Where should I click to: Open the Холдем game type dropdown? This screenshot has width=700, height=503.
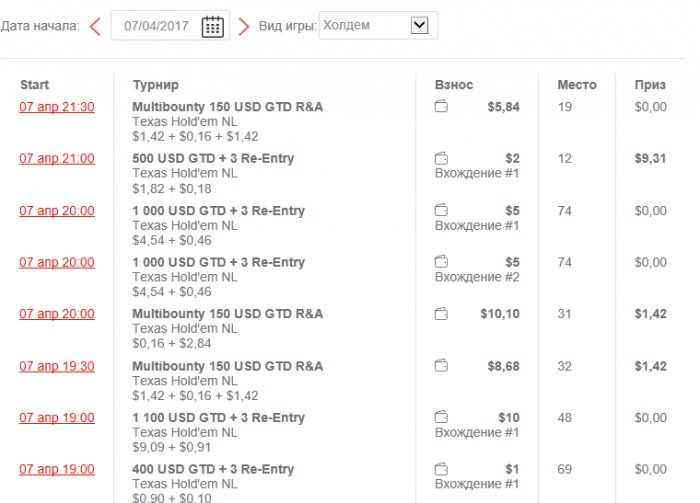(419, 25)
